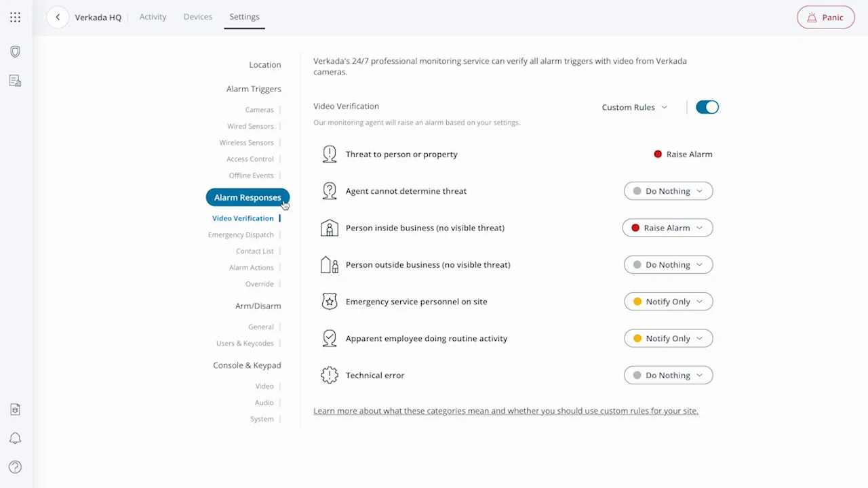Click the Threat to person or property icon
This screenshot has height=488, width=868.
pyautogui.click(x=330, y=154)
